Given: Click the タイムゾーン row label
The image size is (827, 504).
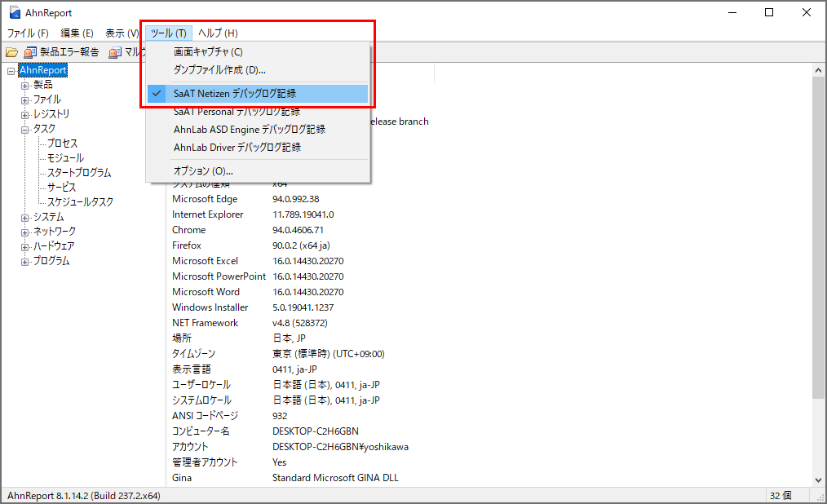Looking at the screenshot, I should point(193,354).
